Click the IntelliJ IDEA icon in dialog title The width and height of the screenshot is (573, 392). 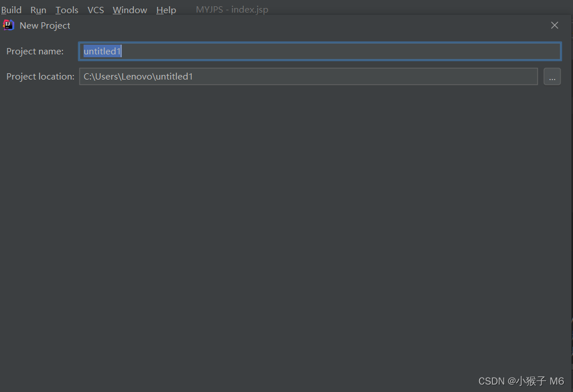click(x=9, y=25)
